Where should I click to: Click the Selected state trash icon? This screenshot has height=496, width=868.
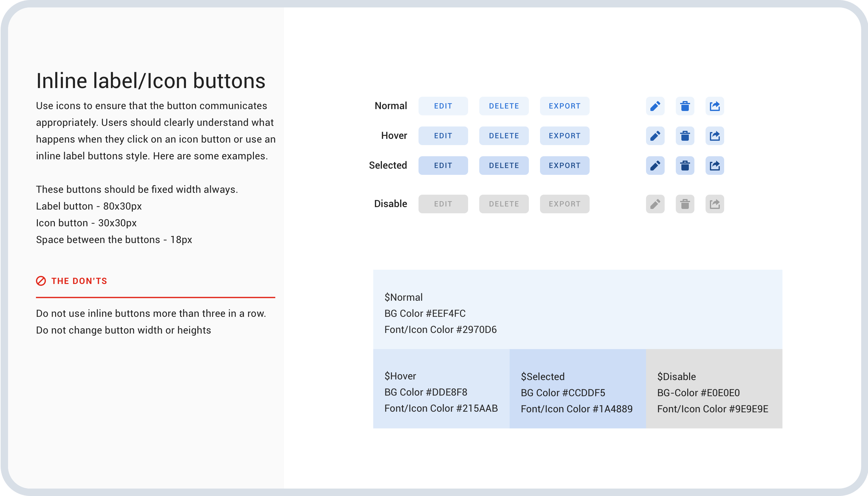pos(685,166)
